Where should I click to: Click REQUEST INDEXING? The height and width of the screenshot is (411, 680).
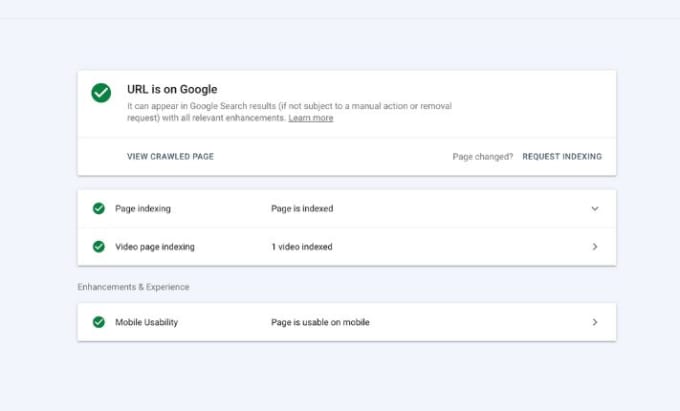tap(562, 157)
